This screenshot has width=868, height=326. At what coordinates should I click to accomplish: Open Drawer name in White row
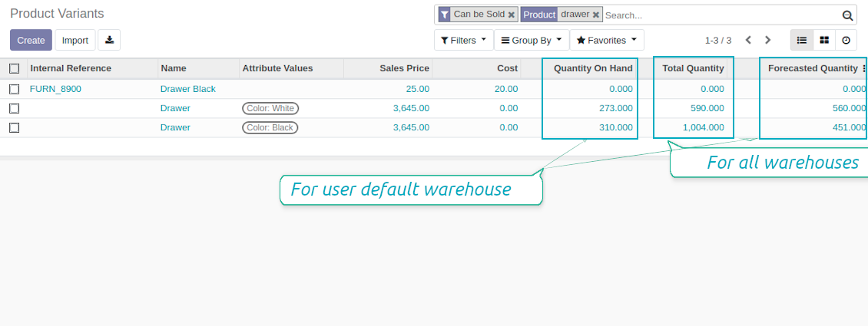coord(175,108)
